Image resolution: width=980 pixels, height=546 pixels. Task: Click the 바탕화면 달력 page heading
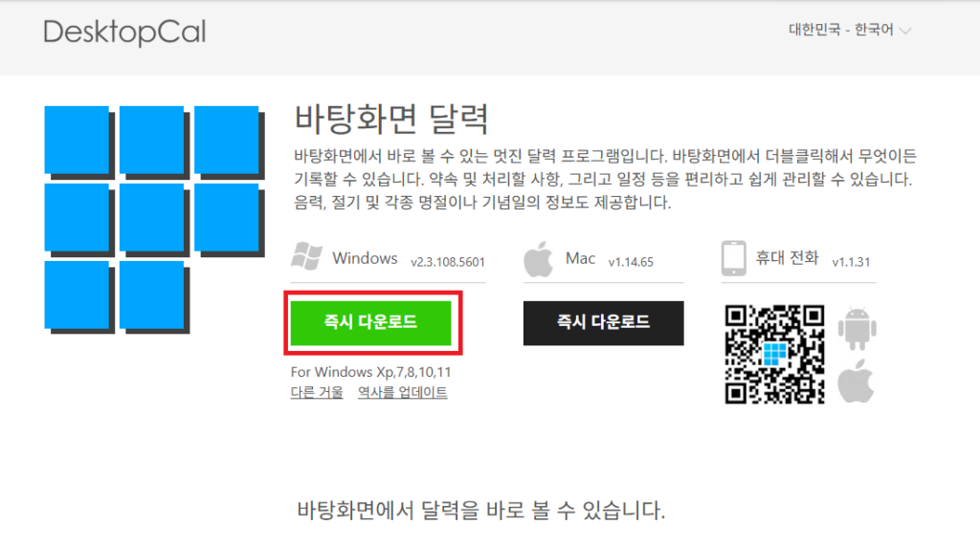tap(390, 120)
